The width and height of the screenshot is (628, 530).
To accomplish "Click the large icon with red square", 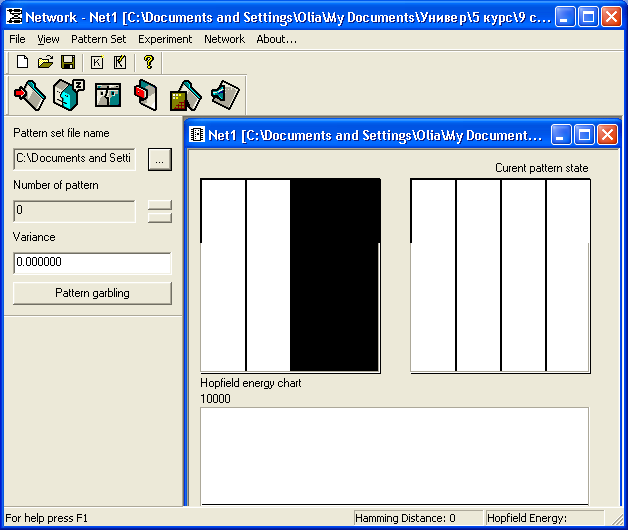I will (146, 95).
